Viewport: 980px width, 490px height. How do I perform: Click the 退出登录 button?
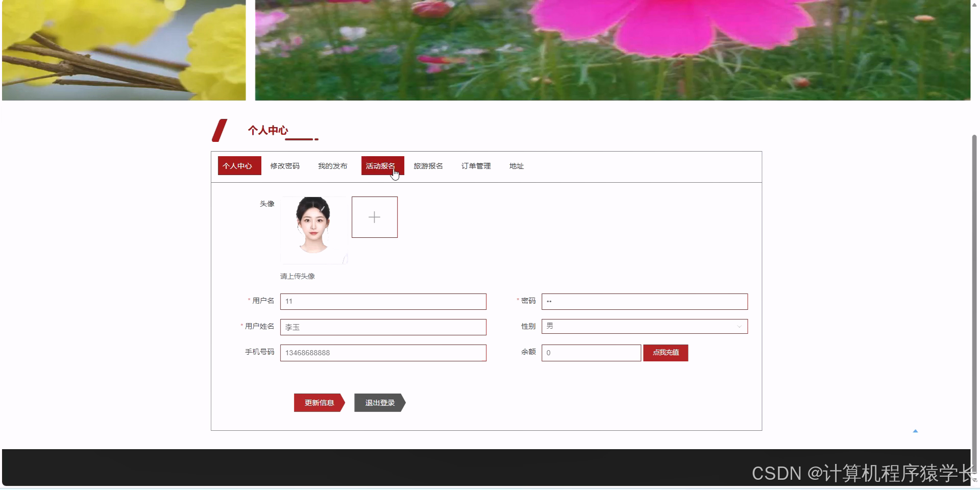(x=379, y=403)
